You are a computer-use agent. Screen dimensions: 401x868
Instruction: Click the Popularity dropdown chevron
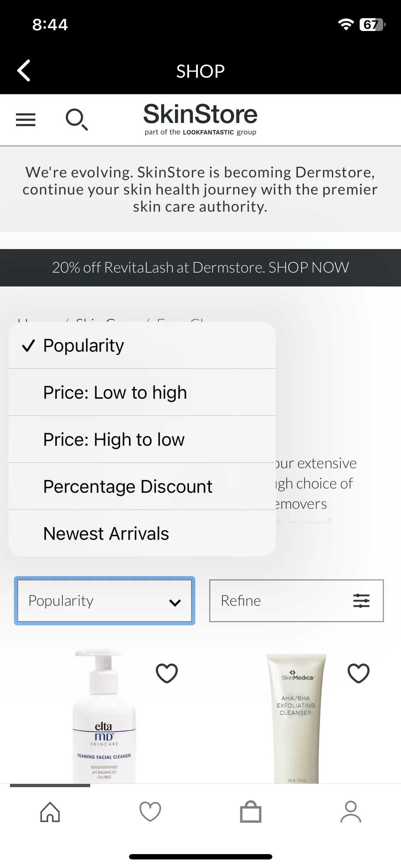175,602
